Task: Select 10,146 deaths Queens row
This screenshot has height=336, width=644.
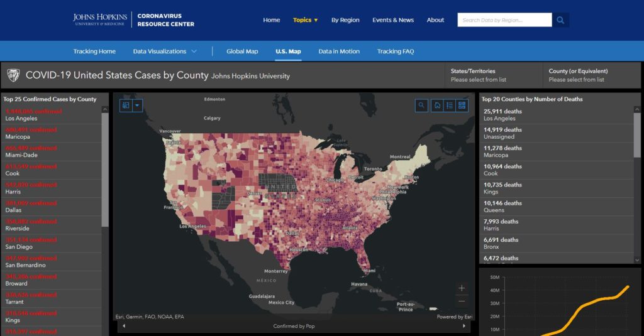Action: tap(557, 207)
